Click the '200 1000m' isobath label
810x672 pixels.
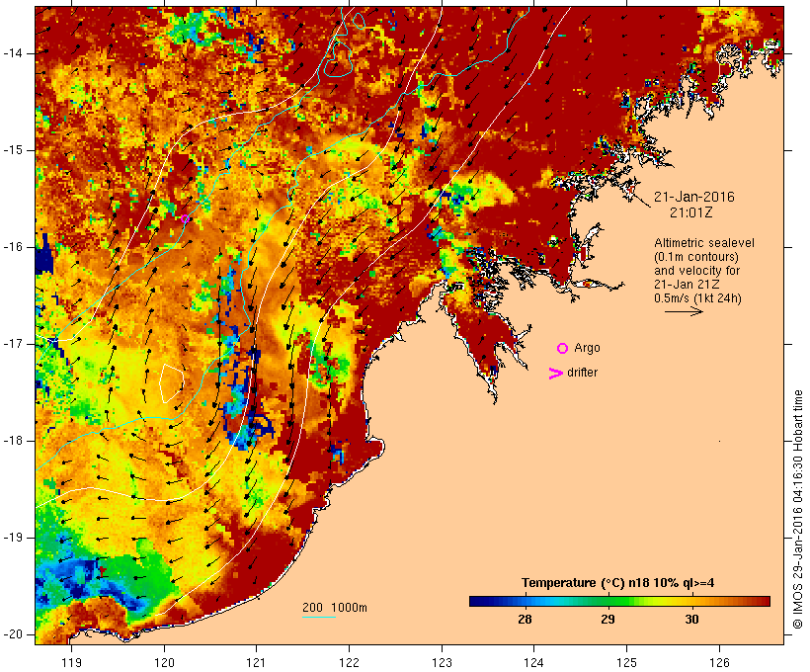(335, 608)
